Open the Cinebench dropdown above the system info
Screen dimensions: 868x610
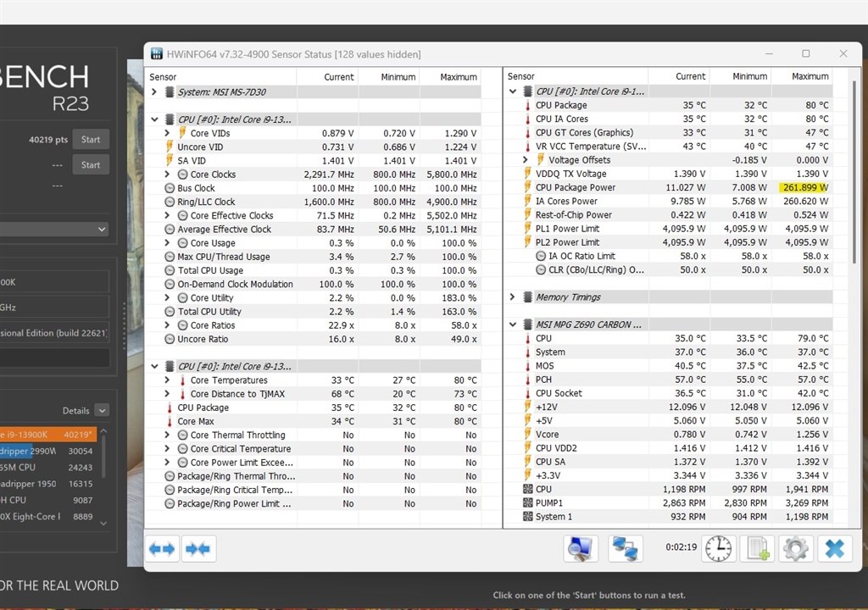click(x=54, y=229)
